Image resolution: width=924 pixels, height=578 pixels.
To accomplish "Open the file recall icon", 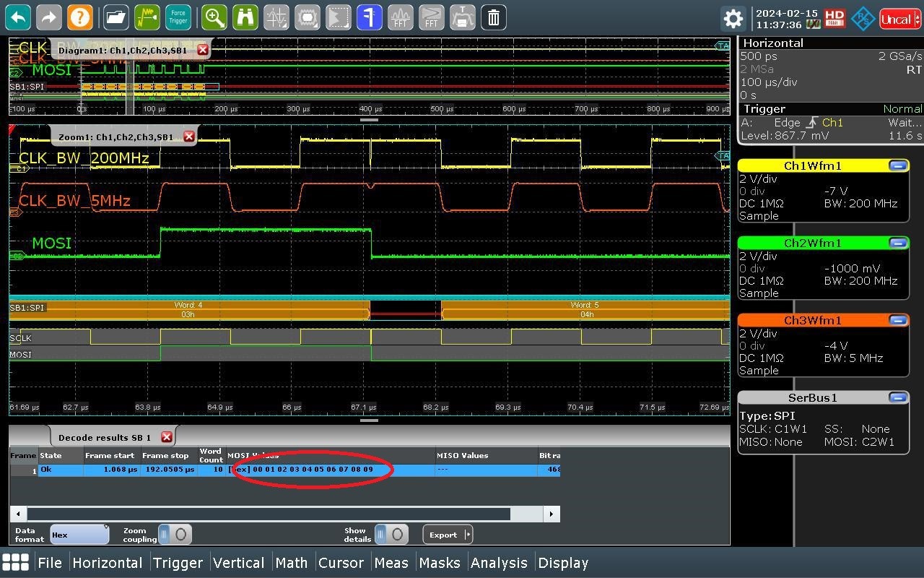I will coord(115,17).
